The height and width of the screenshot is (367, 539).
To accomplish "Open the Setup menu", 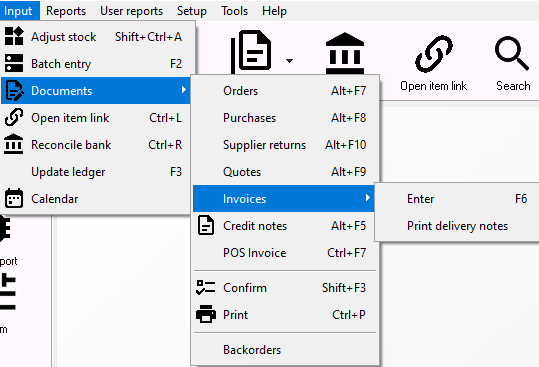I will pos(191,11).
